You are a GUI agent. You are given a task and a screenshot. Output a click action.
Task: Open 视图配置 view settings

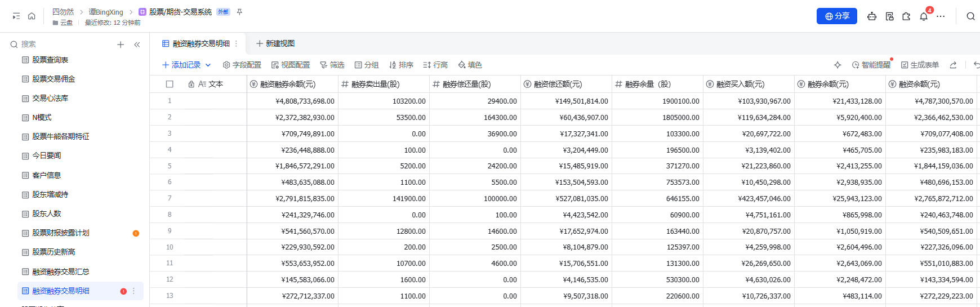[291, 65]
